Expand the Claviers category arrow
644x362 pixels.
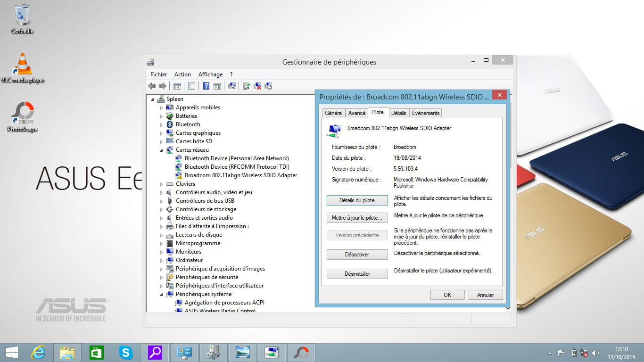[161, 184]
